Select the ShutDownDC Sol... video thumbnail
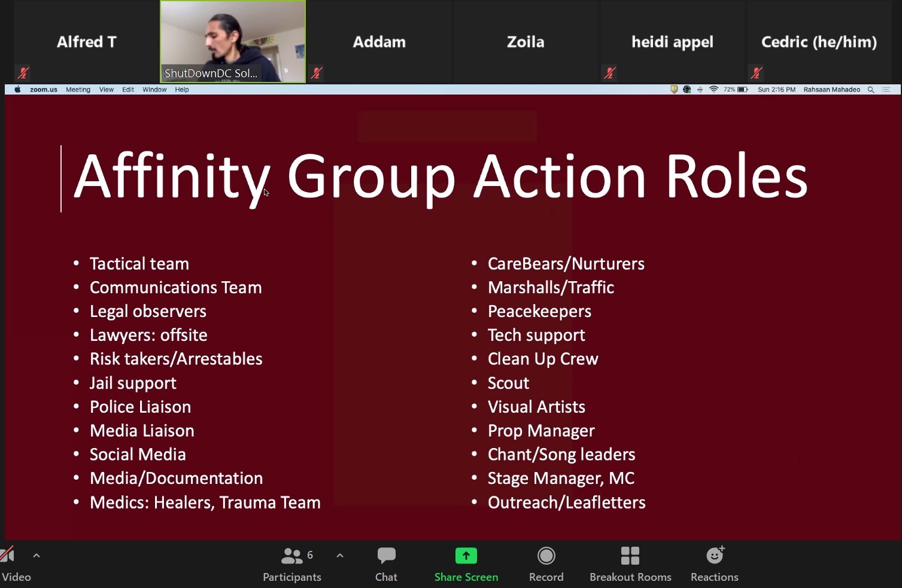Screen dimensions: 902x588 (233, 41)
